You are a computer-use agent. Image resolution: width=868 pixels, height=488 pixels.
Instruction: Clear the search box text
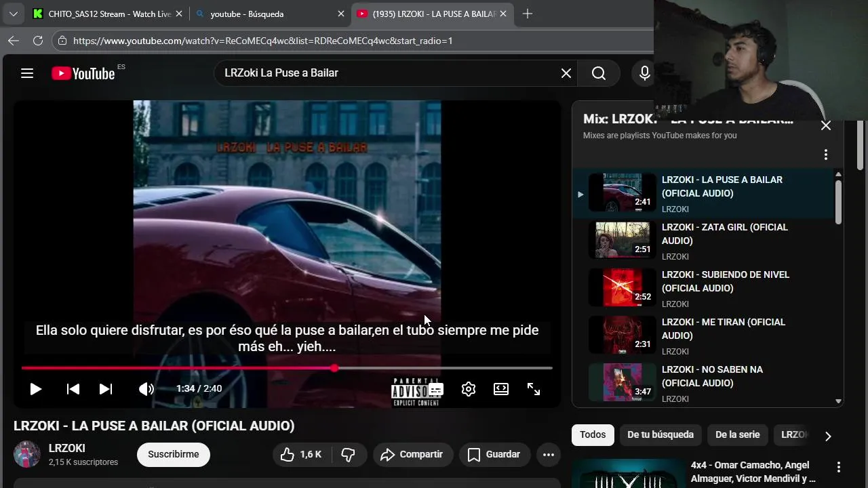(566, 73)
